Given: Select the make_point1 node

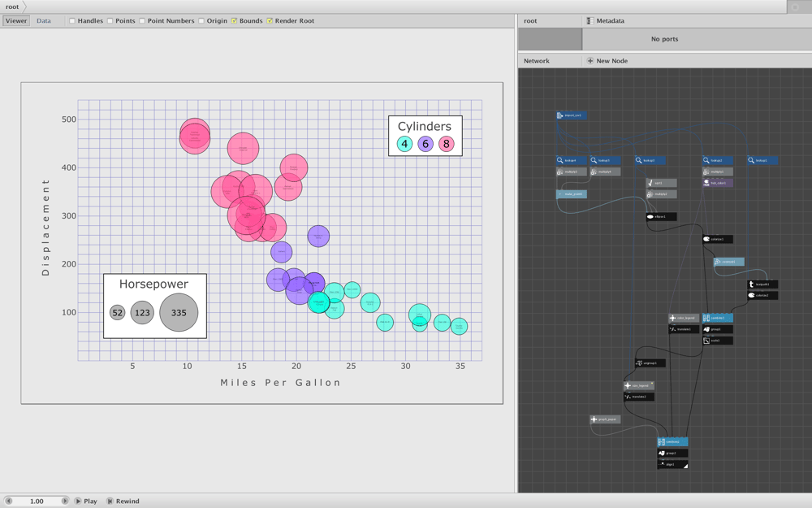Looking at the screenshot, I should [571, 194].
